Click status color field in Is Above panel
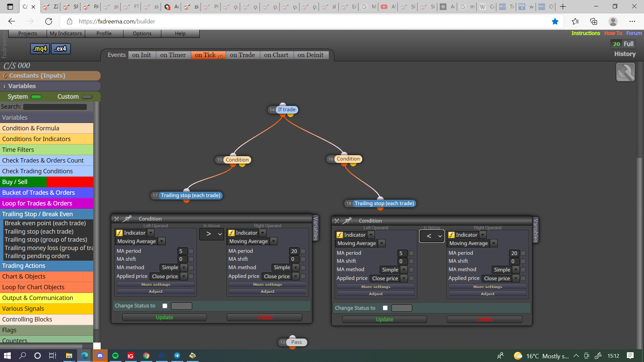Screen dimensions: 644x362 [181, 306]
